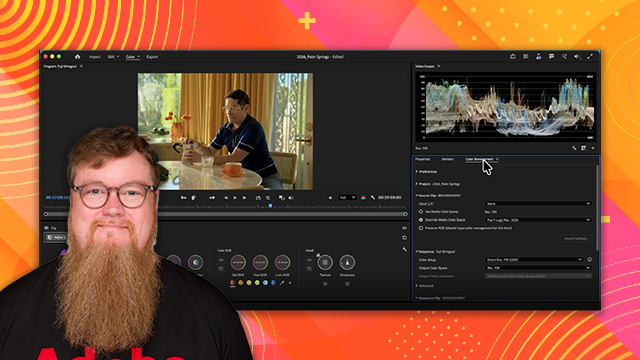The height and width of the screenshot is (360, 640).
Task: Click the audio speaker icon in header
Action: (577, 57)
